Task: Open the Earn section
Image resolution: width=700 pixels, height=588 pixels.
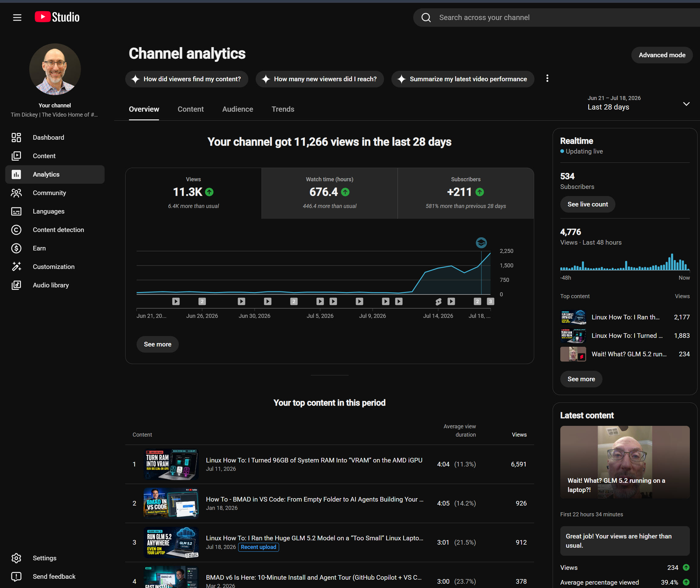Action: tap(55, 248)
